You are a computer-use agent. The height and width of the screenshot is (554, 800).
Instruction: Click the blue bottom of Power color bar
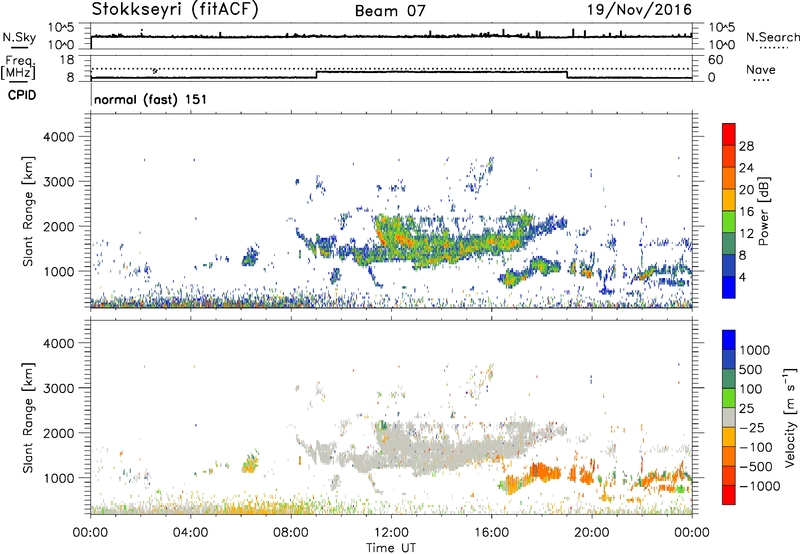pyautogui.click(x=729, y=287)
